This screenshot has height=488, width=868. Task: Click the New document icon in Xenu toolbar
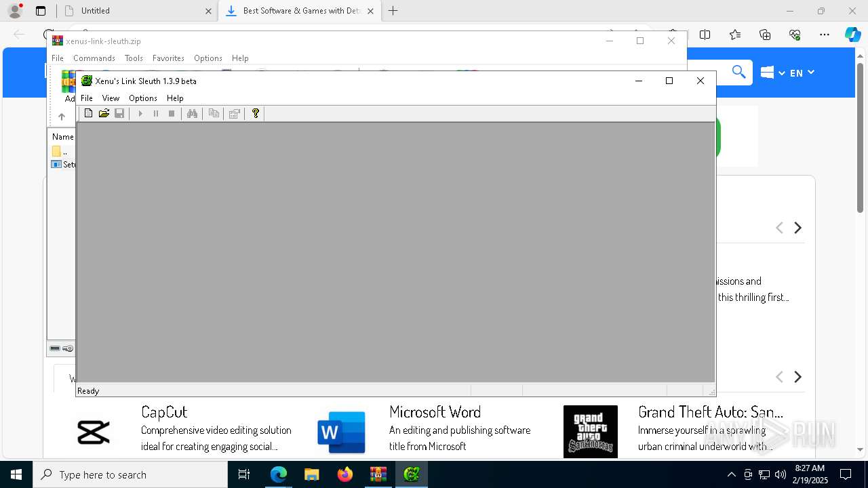[88, 114]
